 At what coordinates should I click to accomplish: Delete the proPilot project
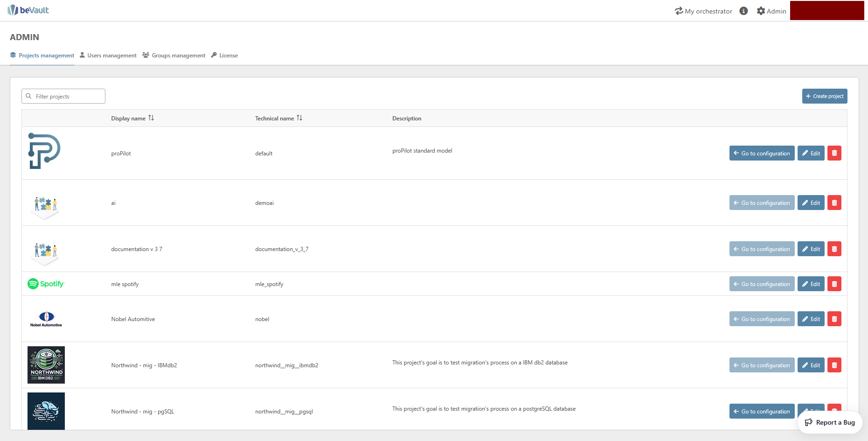(834, 153)
